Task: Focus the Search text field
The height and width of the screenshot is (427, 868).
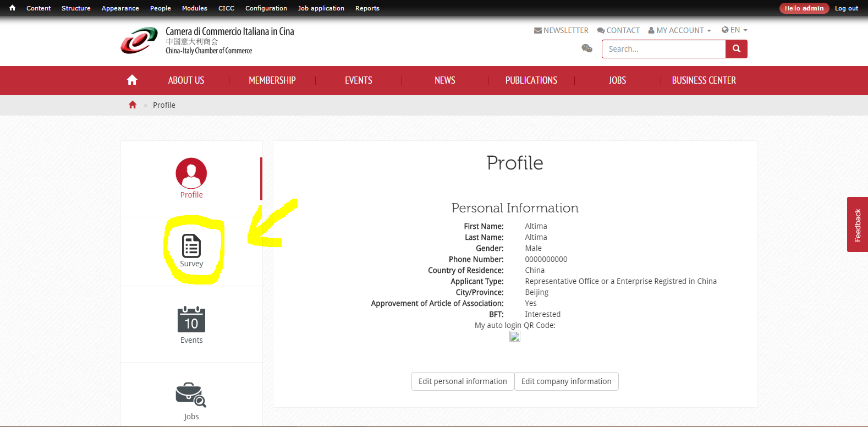Action: tap(663, 49)
